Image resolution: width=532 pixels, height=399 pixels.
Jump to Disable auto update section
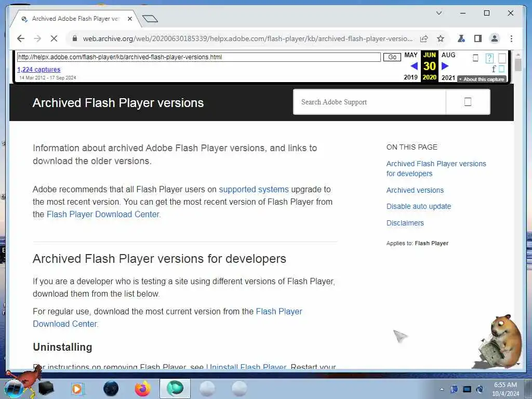[419, 206]
